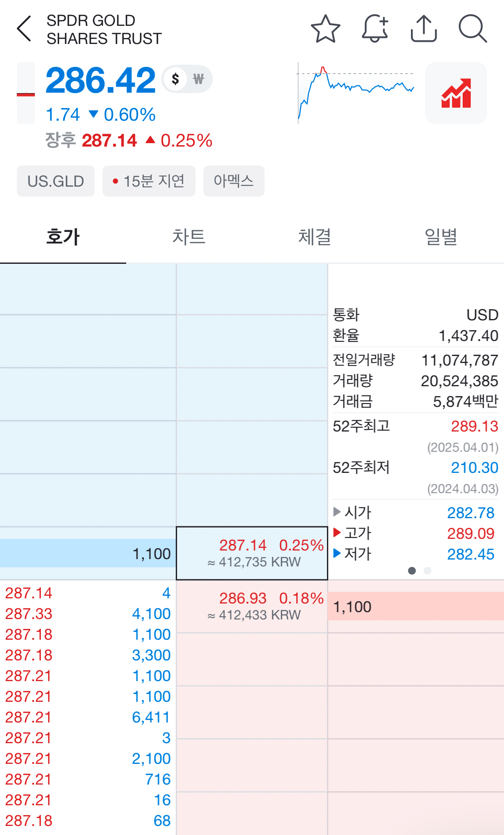Switch to the 차트 tab
504x835 pixels.
tap(189, 237)
